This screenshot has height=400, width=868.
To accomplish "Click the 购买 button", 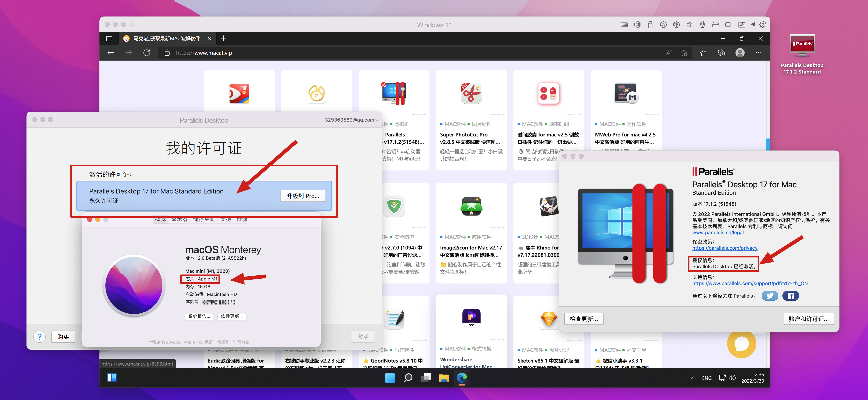I will (x=63, y=336).
